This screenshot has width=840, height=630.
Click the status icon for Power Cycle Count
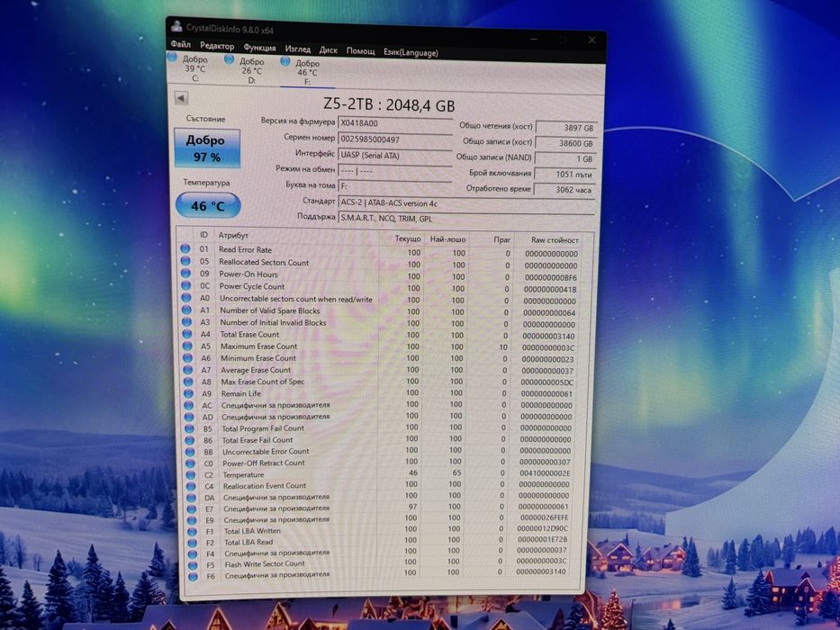click(x=185, y=285)
